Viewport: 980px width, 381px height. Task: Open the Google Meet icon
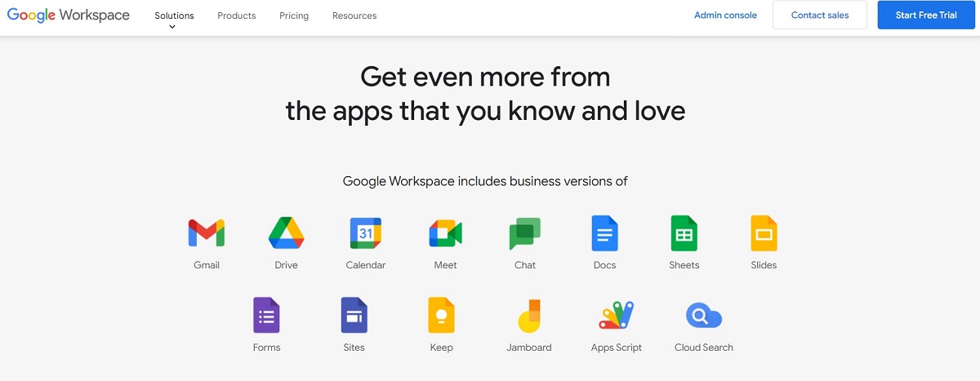pyautogui.click(x=445, y=234)
